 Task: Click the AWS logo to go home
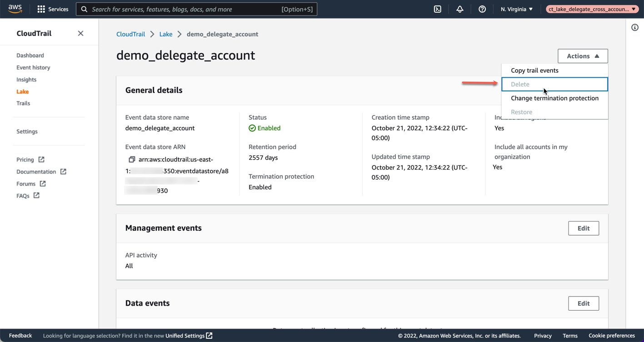tap(15, 8)
